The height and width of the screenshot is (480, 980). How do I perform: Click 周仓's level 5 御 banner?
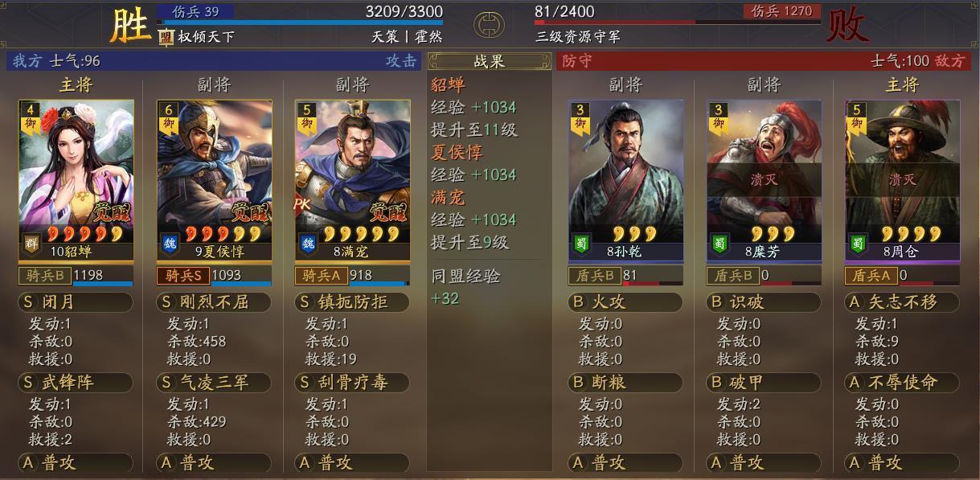pyautogui.click(x=857, y=117)
